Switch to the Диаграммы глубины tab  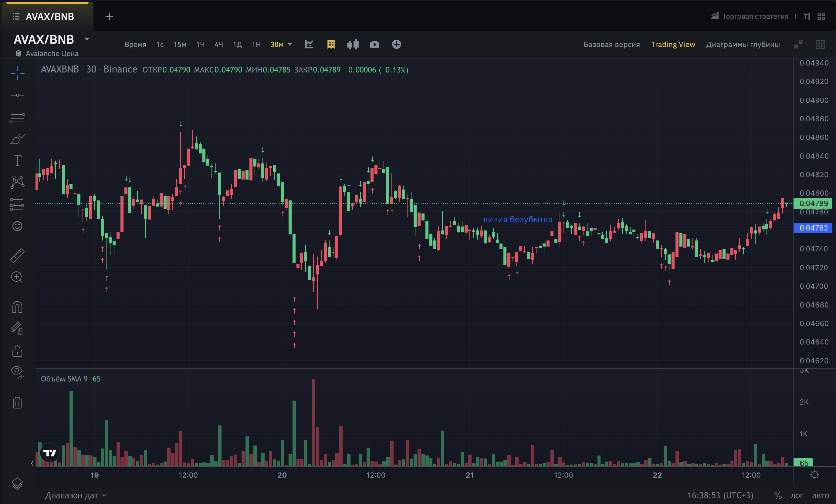(743, 45)
